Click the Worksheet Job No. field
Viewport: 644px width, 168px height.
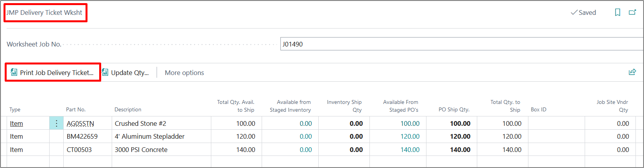[461, 44]
